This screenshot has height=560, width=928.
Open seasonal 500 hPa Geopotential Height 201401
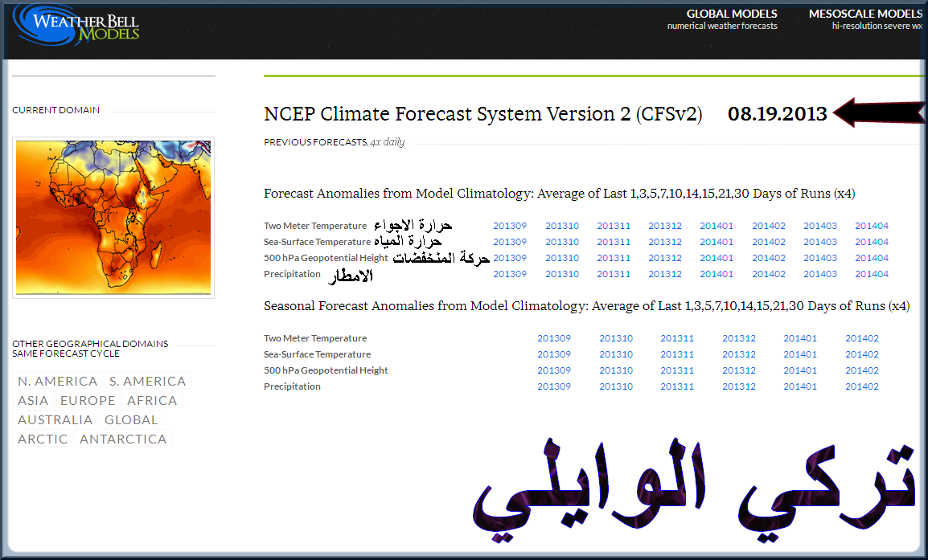800,370
